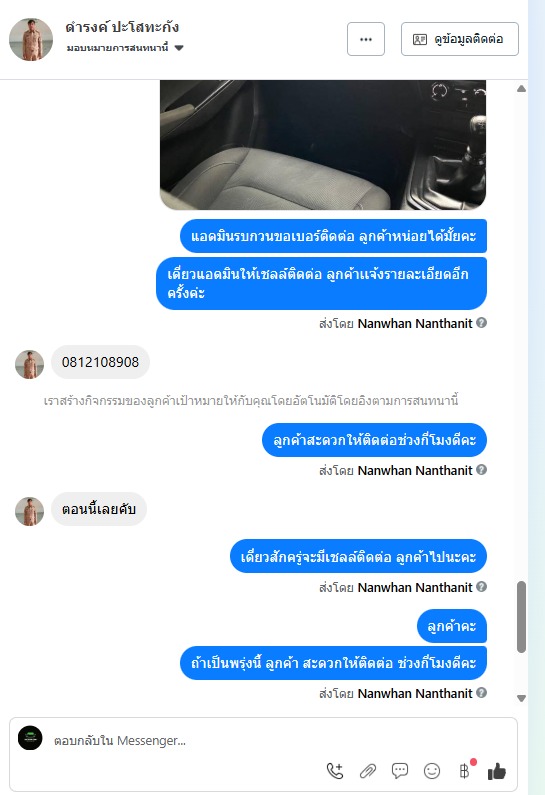The height and width of the screenshot is (795, 545).
Task: Click the ดูข้อมูลติดต่อ contact info button
Action: 459,39
